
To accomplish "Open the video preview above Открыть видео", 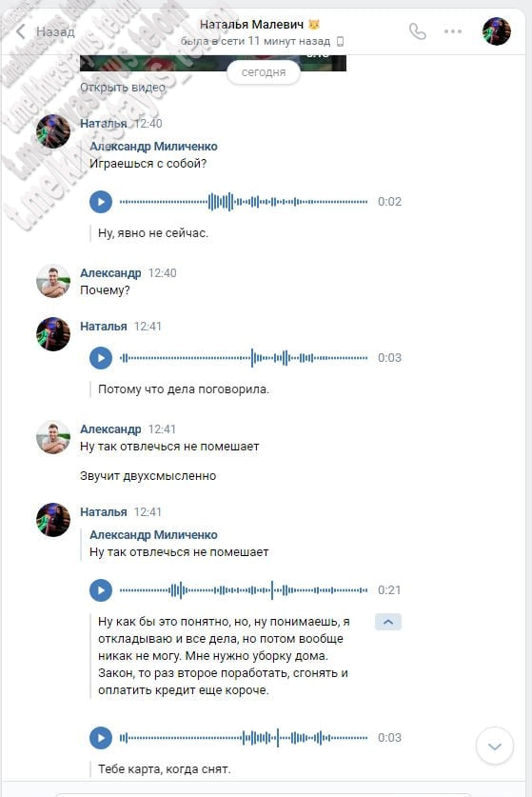I will point(213,63).
